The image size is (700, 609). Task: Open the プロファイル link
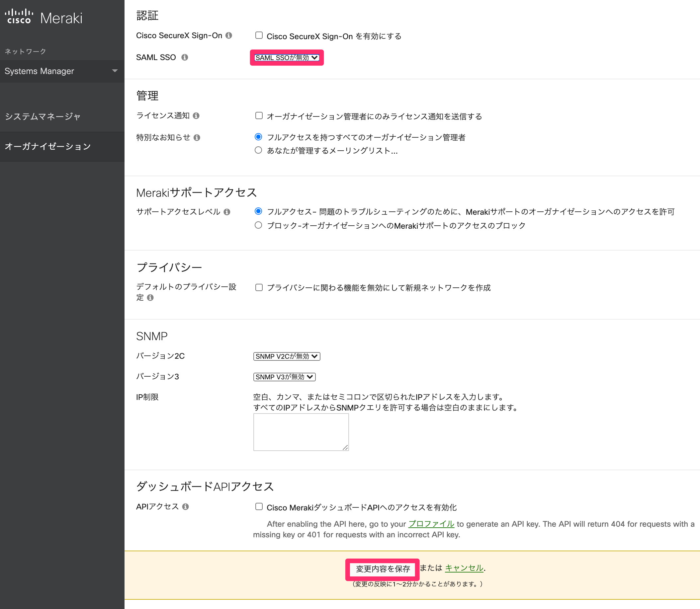click(431, 524)
